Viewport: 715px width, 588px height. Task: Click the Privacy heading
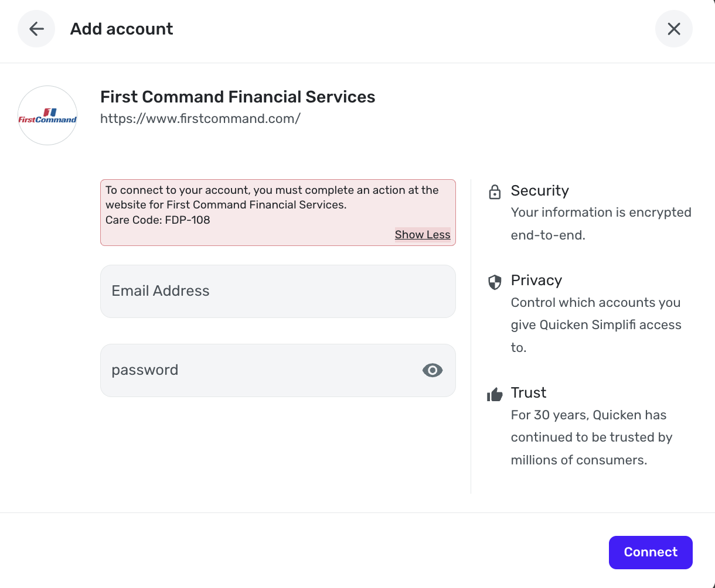(536, 280)
